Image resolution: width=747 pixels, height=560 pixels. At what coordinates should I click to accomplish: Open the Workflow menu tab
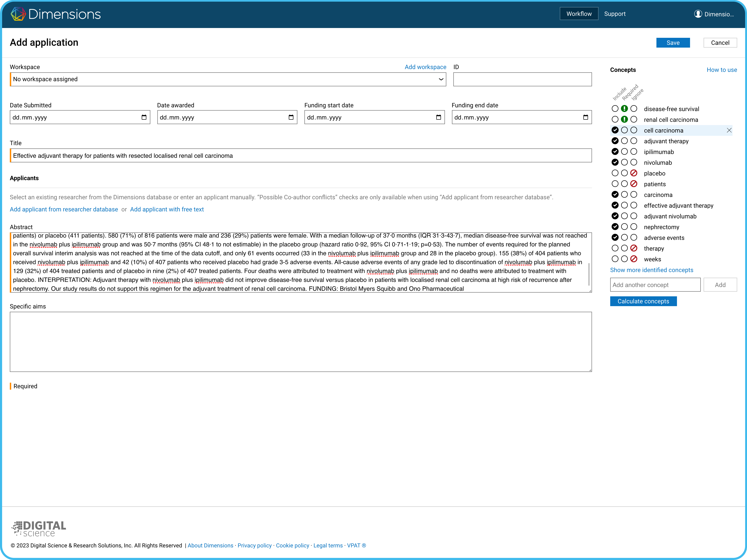tap(579, 14)
